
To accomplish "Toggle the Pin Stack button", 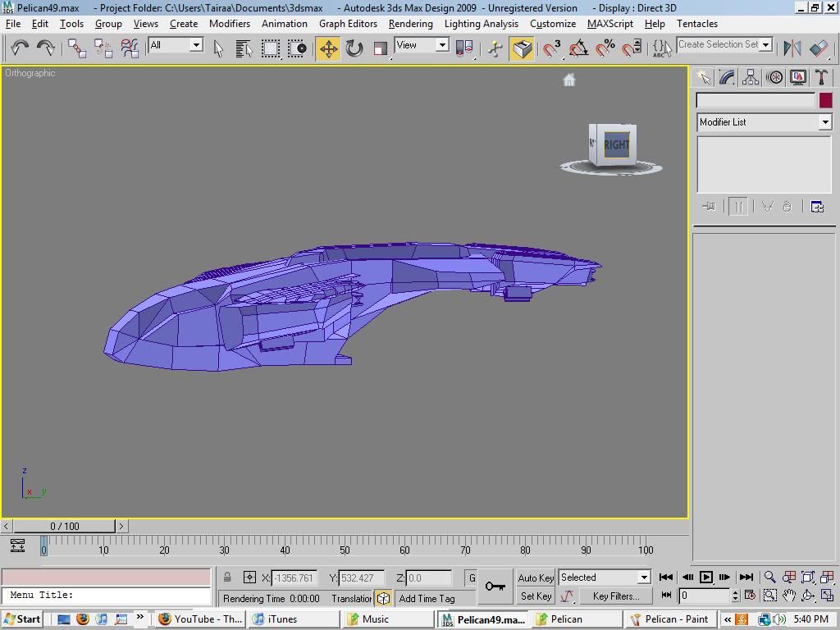I will (x=709, y=207).
